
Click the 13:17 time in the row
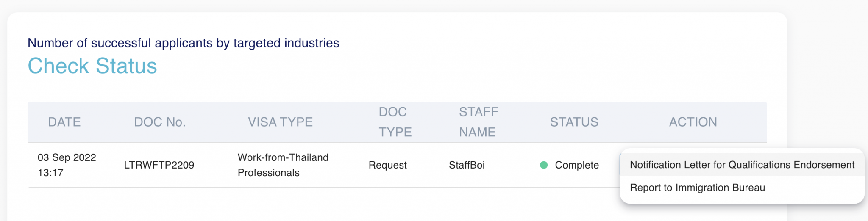click(50, 173)
